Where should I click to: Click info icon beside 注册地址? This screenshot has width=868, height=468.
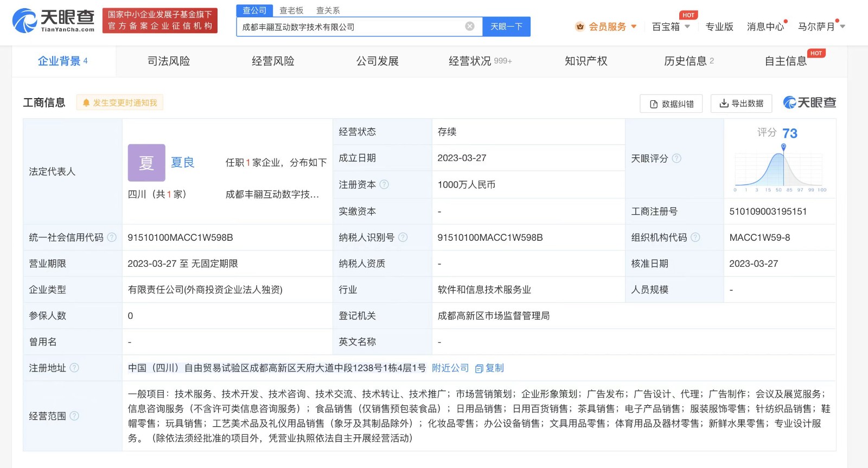pyautogui.click(x=74, y=368)
